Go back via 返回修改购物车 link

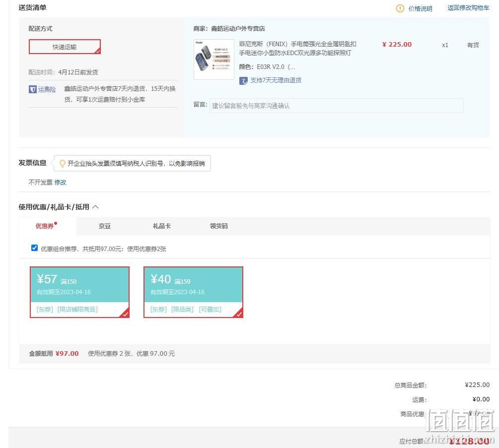[468, 8]
